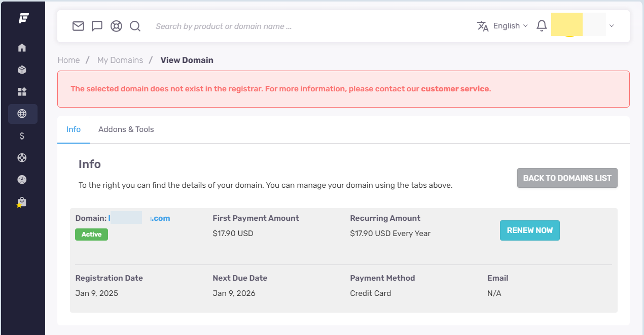Click the cube icon in the sidebar

coord(22,70)
